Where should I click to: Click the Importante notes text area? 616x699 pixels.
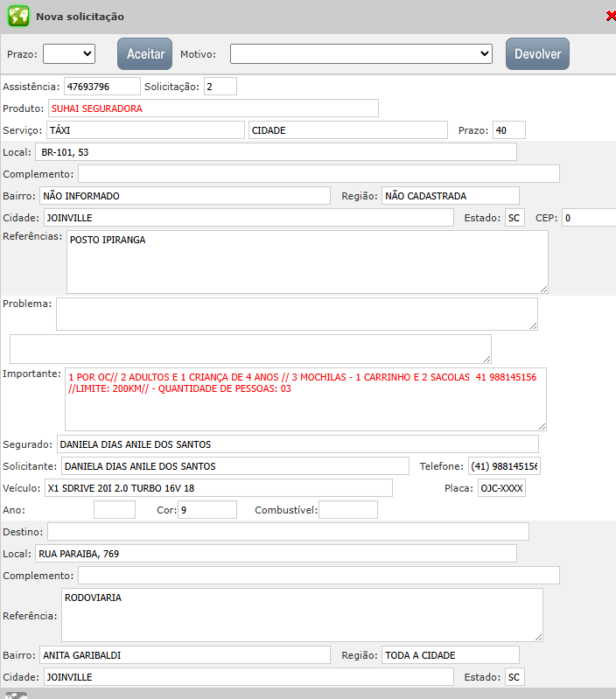click(305, 399)
